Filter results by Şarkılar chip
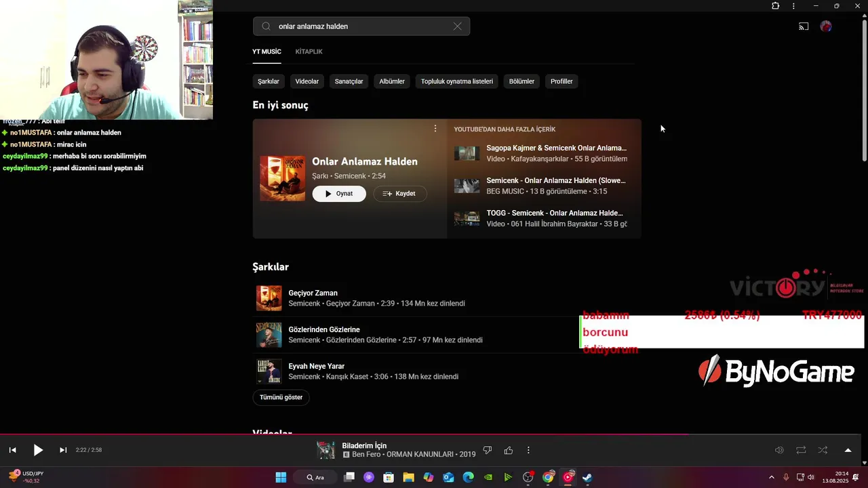 (x=269, y=81)
